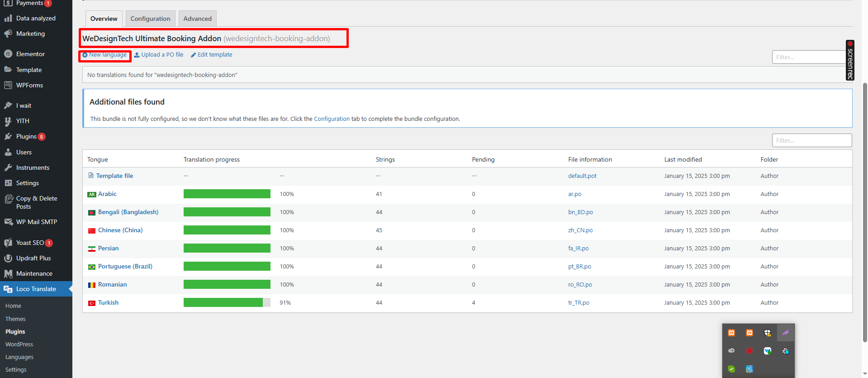Open Payments menu via its icon

8,3
